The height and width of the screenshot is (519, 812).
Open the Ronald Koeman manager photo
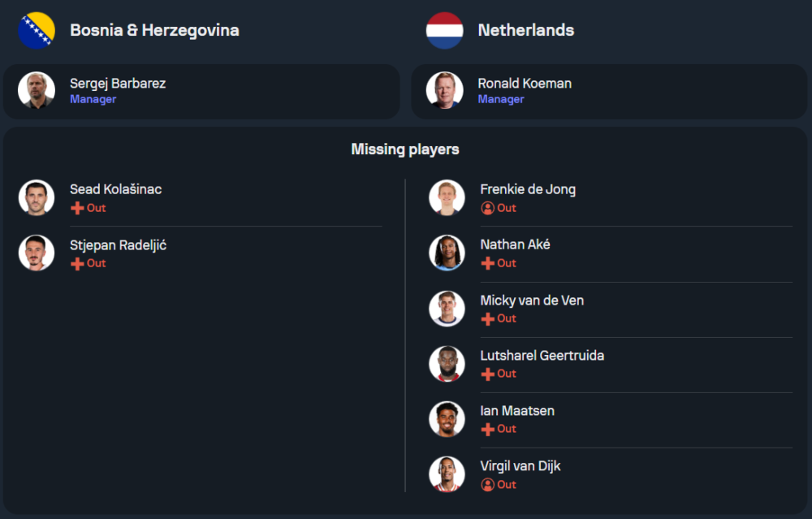click(x=444, y=90)
